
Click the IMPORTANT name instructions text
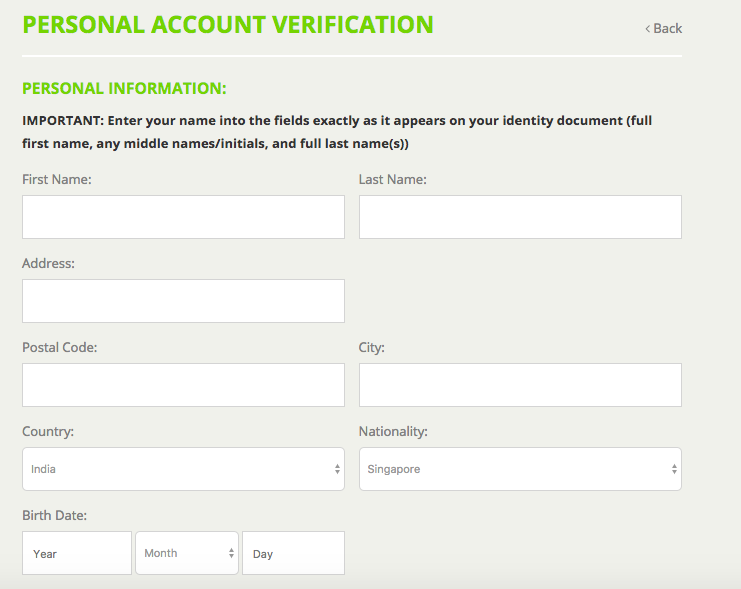click(x=337, y=132)
